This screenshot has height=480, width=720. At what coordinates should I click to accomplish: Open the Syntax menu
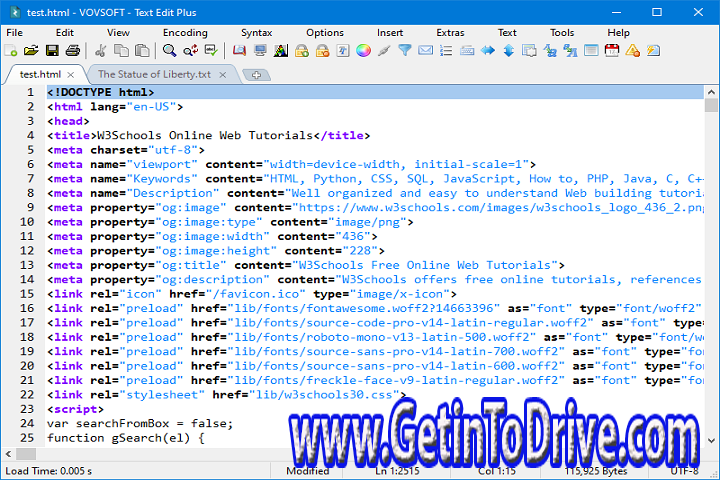[x=257, y=33]
